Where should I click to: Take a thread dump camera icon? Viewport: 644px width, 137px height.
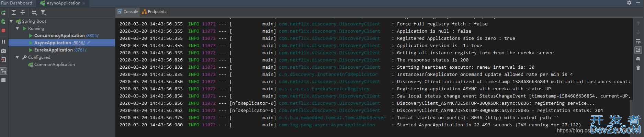[3, 51]
